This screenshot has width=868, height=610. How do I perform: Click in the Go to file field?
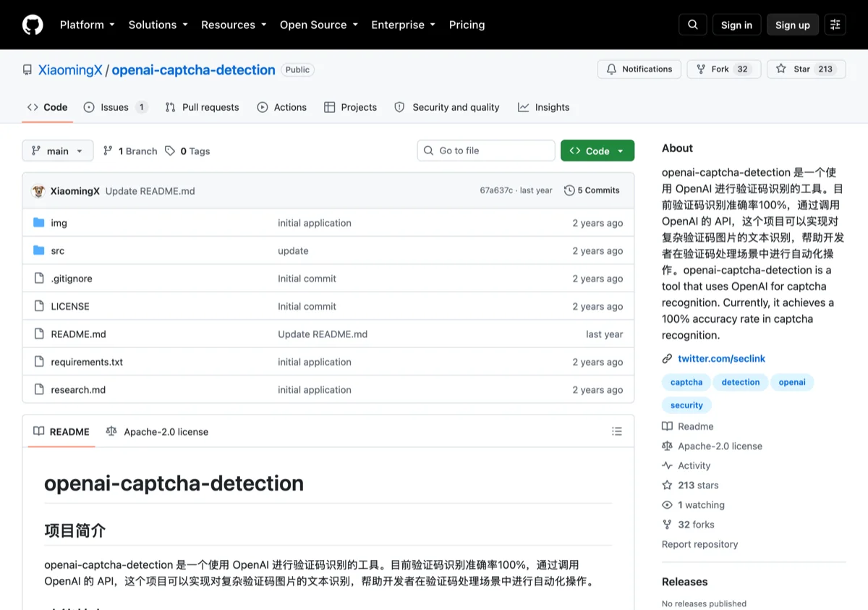486,151
